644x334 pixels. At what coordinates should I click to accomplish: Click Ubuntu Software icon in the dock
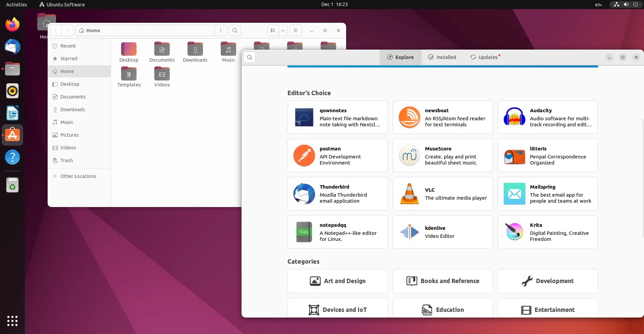coord(12,135)
